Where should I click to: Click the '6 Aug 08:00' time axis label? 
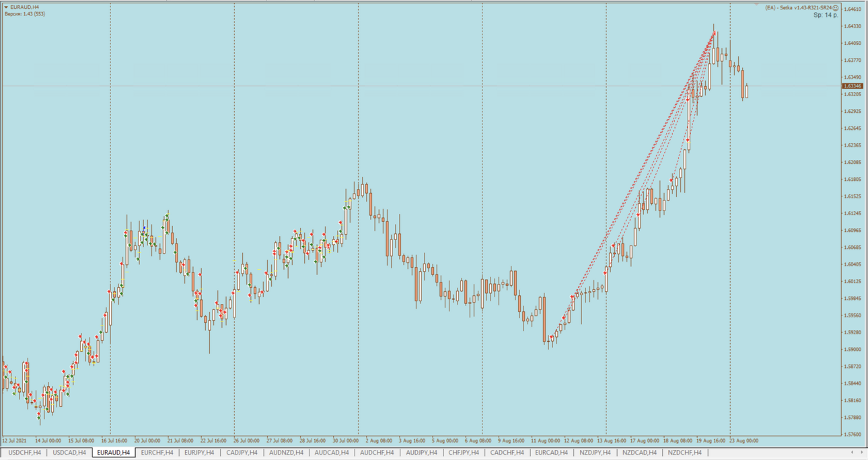478,441
